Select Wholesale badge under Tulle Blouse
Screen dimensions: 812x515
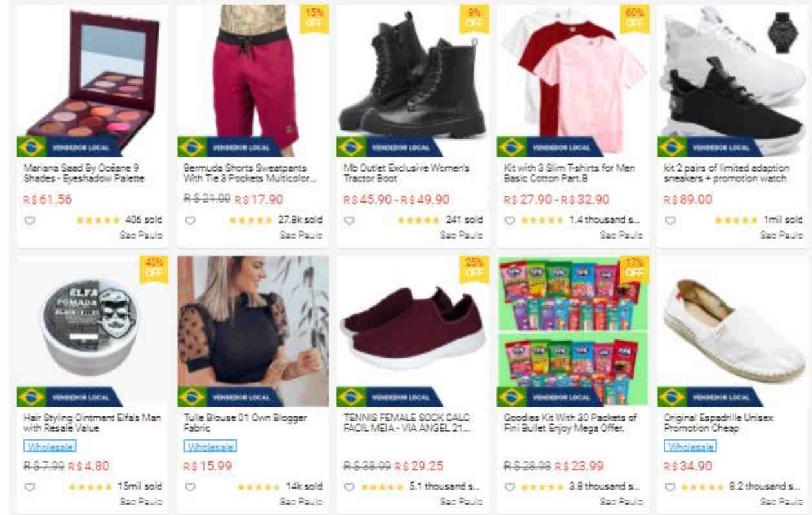point(210,447)
